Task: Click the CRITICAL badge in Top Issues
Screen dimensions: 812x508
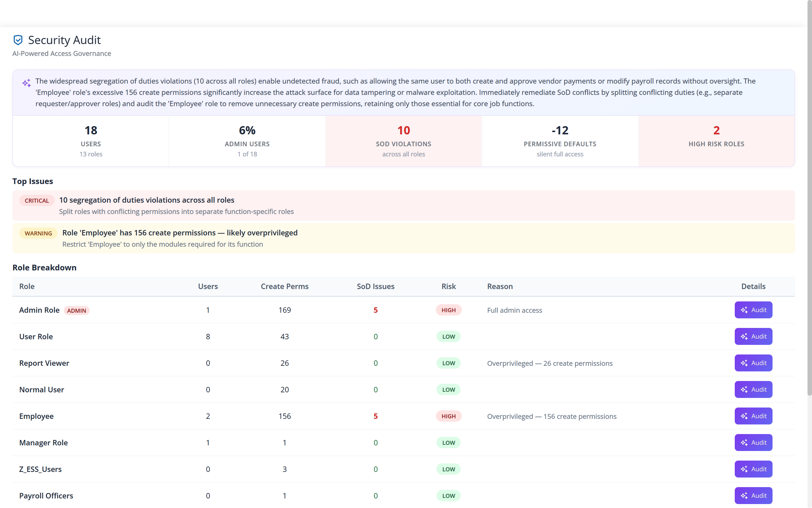Action: tap(37, 201)
